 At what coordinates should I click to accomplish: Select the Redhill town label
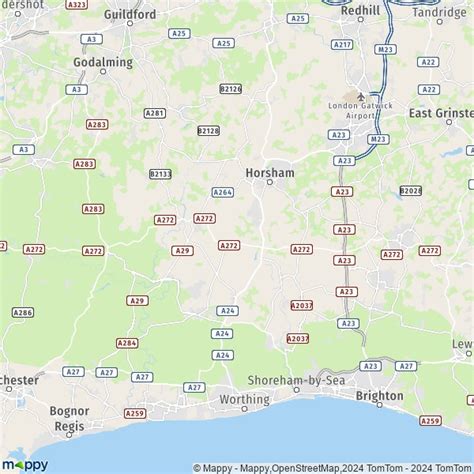(360, 10)
